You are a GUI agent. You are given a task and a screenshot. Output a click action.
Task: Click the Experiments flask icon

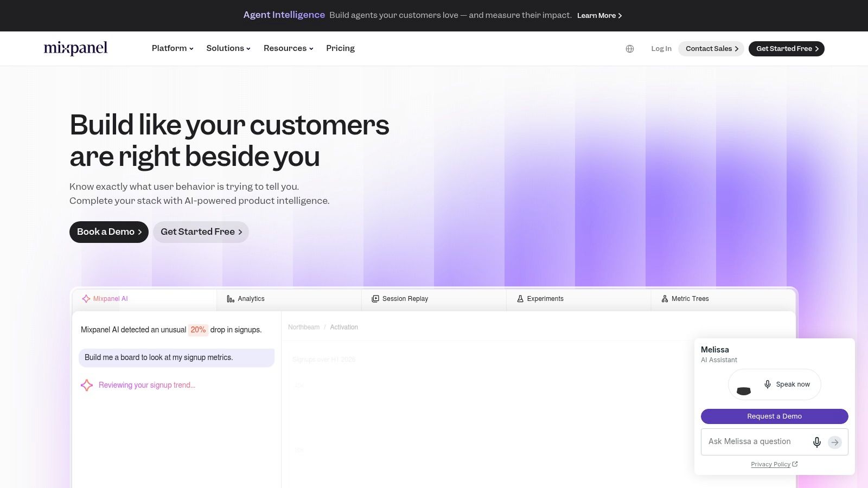coord(520,299)
